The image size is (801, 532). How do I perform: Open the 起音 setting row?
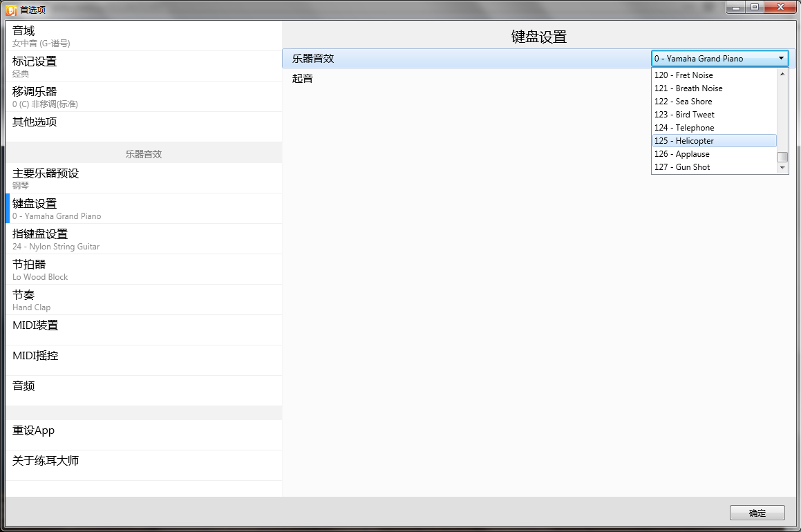[x=415, y=78]
